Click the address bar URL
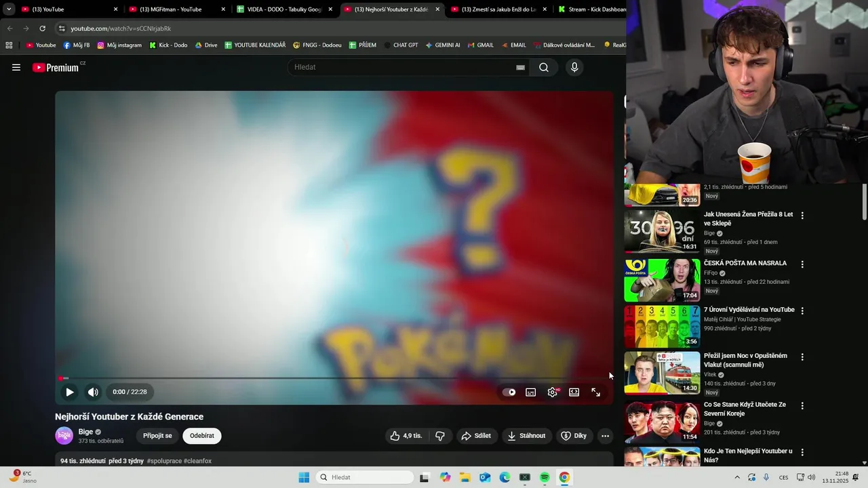Image resolution: width=868 pixels, height=488 pixels. [121, 28]
